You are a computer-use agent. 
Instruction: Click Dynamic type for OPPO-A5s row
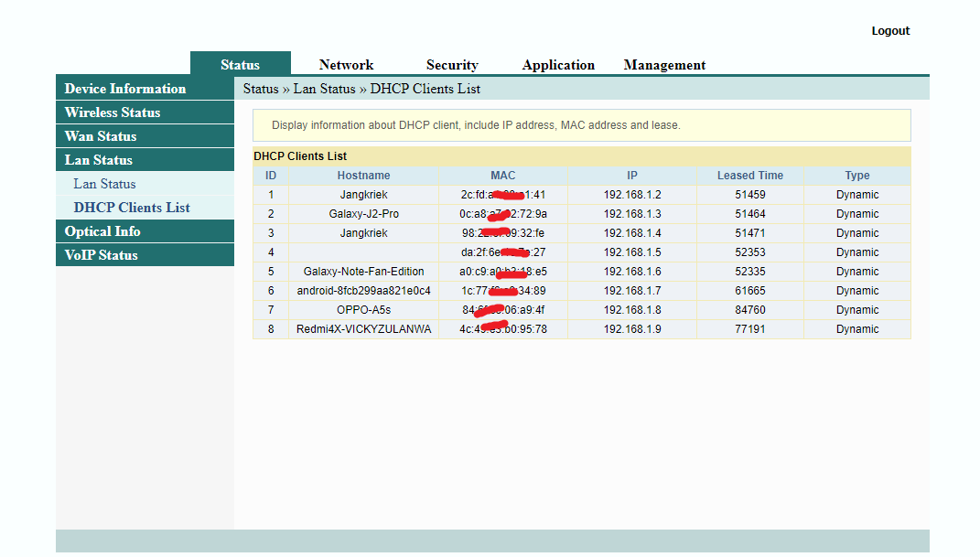[856, 310]
